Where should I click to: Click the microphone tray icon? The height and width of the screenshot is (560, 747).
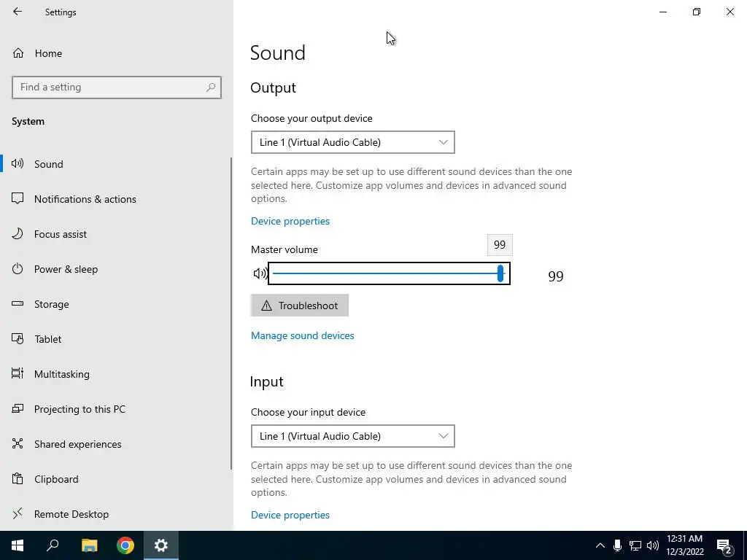(617, 545)
